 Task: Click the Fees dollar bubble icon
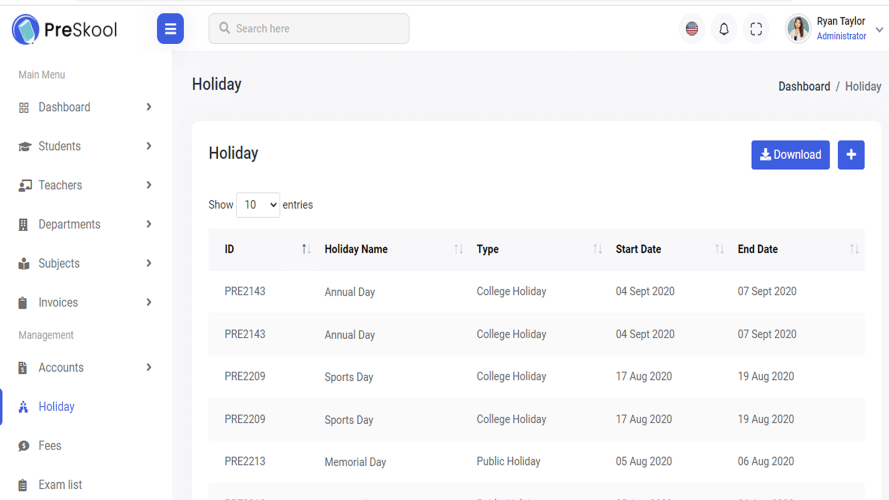point(23,446)
